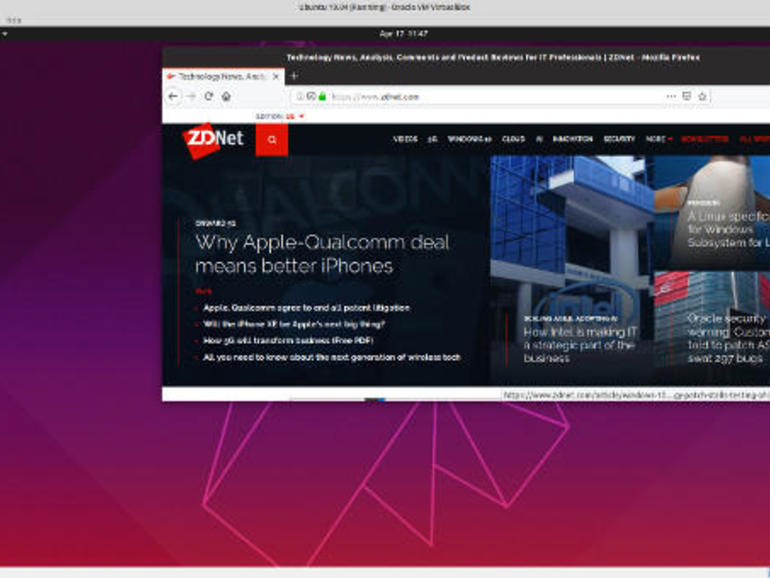Open Videos in ZDNet navigation
The height and width of the screenshot is (578, 770).
coord(405,139)
